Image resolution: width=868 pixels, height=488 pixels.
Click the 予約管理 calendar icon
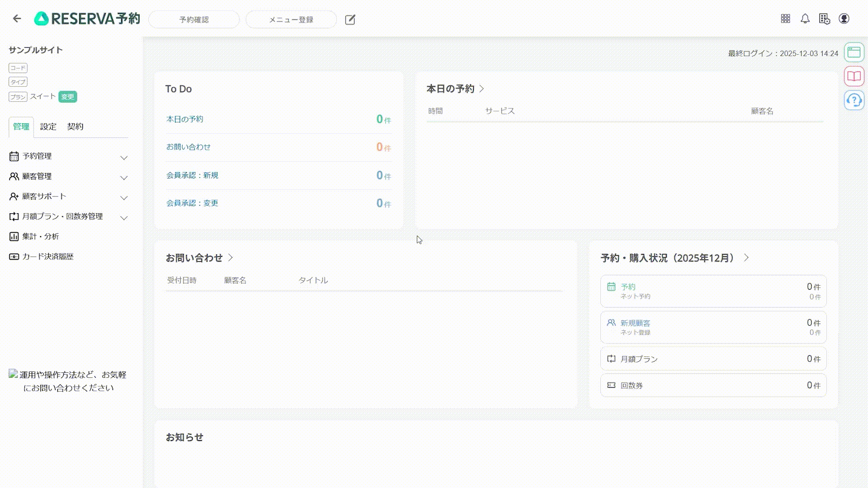point(14,156)
